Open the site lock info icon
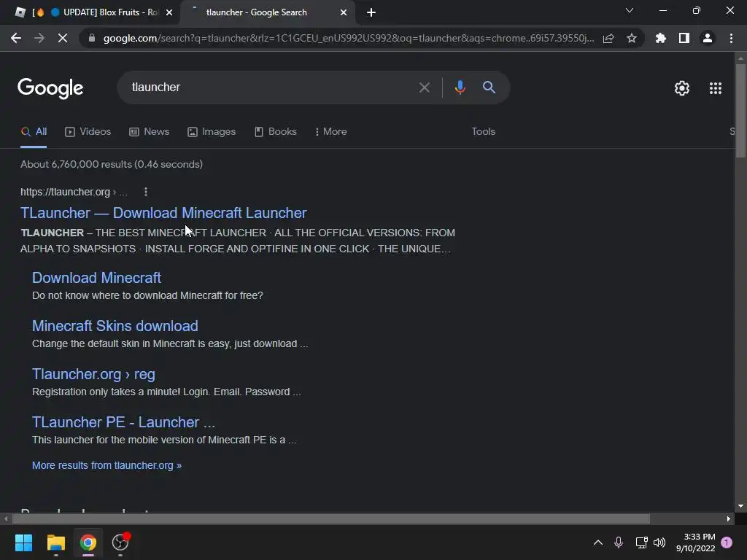The height and width of the screenshot is (560, 747). point(92,38)
